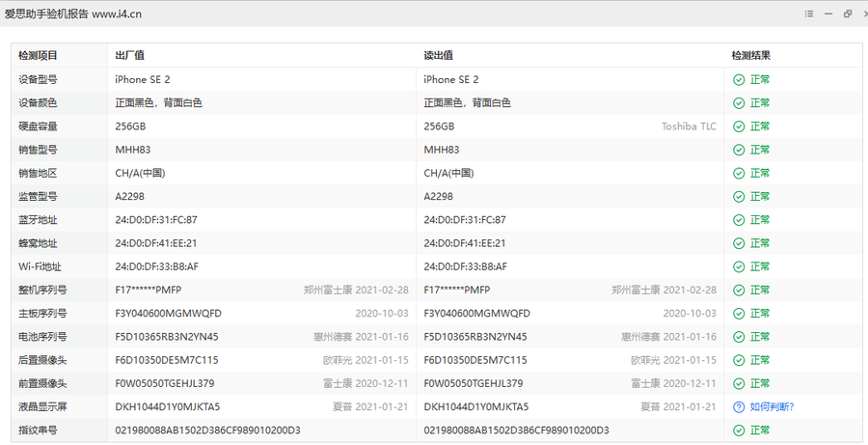
Task: Click green check icon in 设备颜色 row
Action: click(x=739, y=103)
